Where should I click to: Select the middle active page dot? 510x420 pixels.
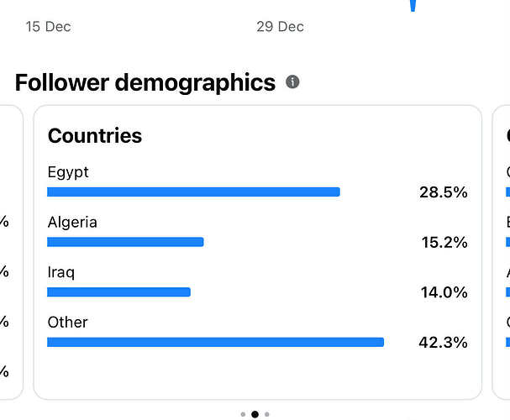tap(255, 414)
